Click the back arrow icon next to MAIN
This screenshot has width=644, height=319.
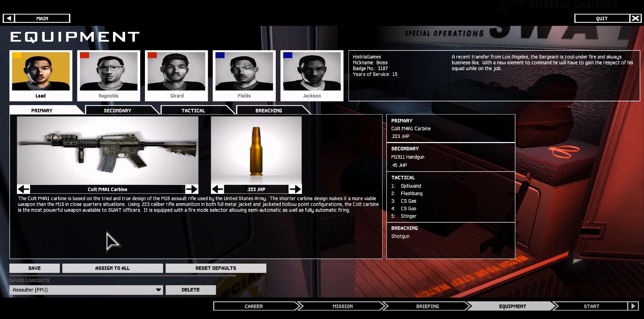coord(9,18)
